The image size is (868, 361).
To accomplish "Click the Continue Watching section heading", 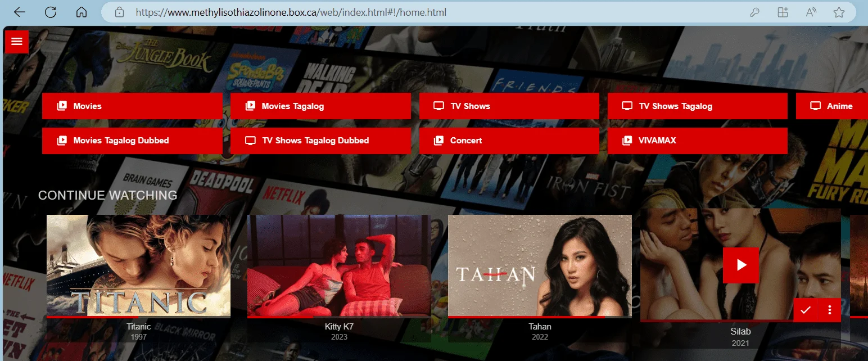I will [107, 195].
